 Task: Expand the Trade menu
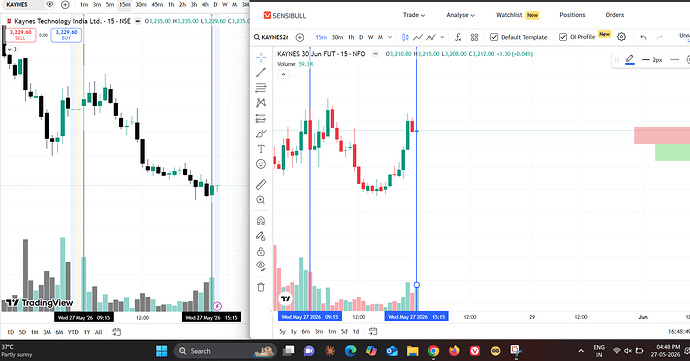click(414, 15)
